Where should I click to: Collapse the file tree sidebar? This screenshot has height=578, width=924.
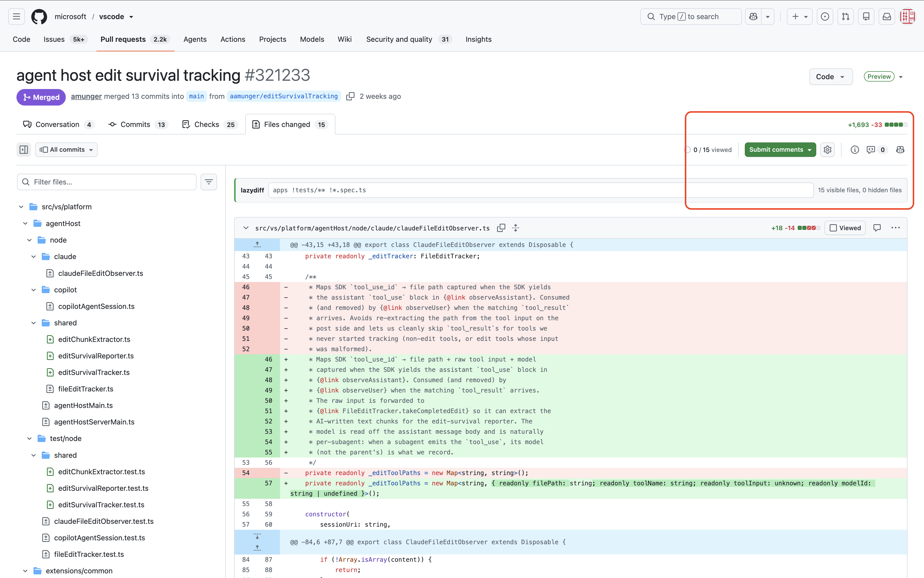click(x=24, y=149)
